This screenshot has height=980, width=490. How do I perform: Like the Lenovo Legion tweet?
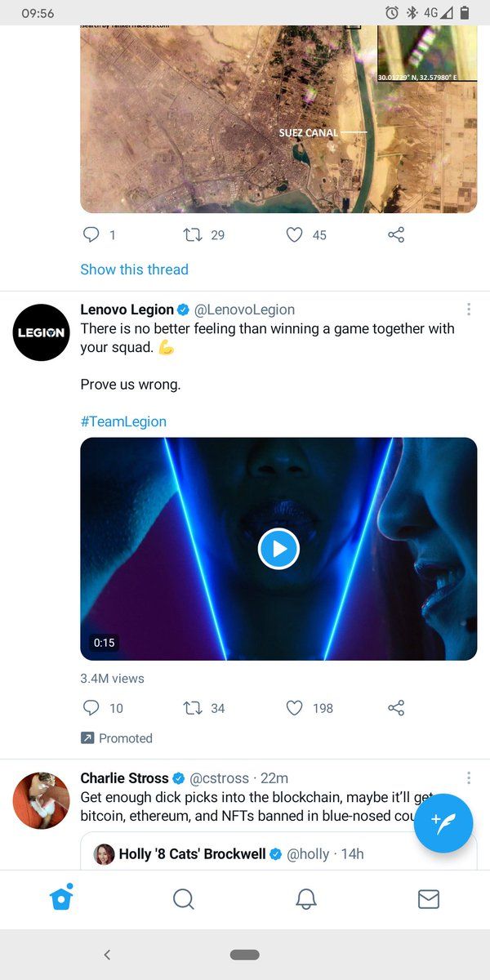(x=295, y=708)
